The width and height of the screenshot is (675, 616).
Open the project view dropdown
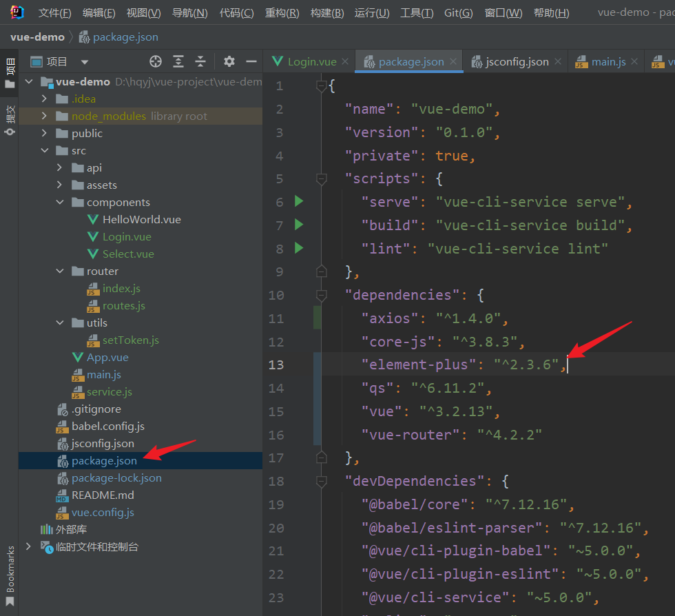[x=85, y=62]
